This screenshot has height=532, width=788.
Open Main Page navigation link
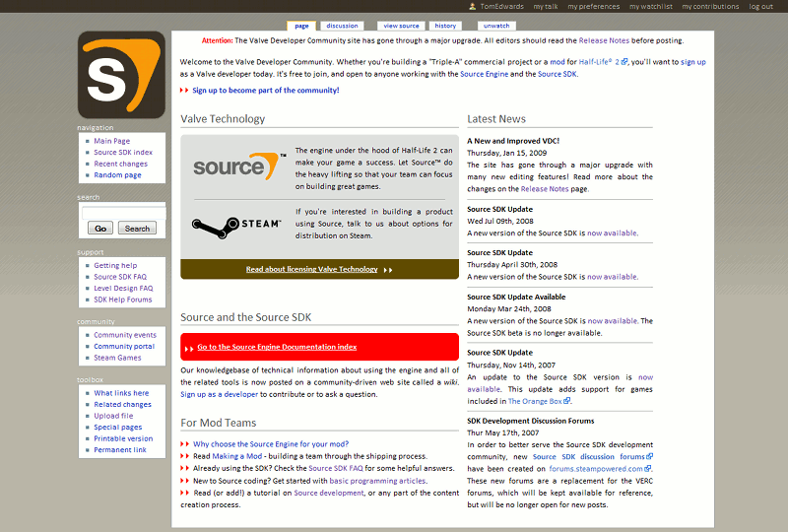111,141
